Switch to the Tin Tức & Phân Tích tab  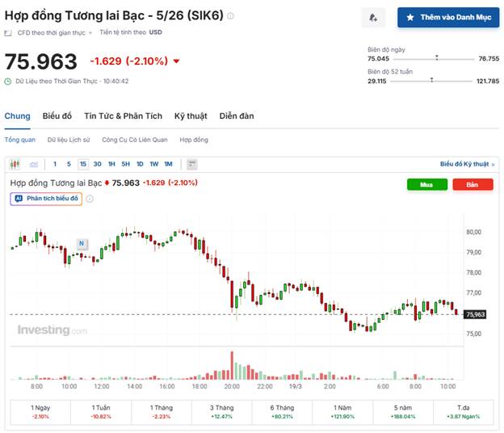[123, 116]
